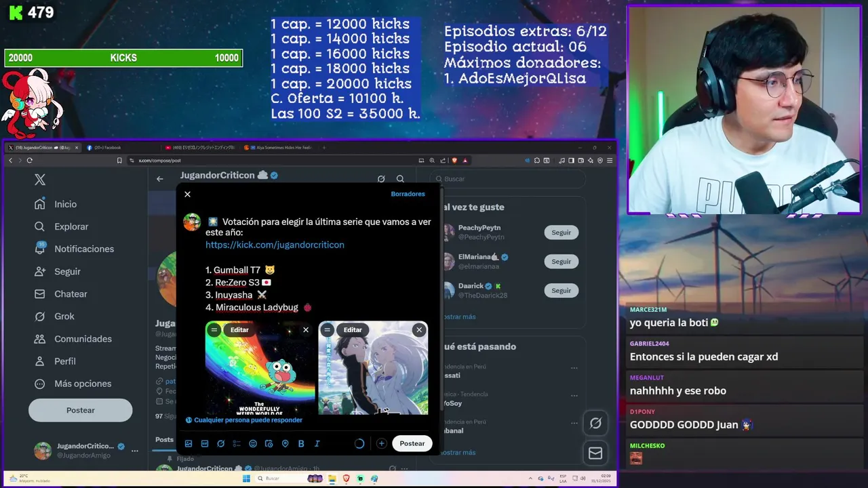Open the browser hamburger menu

(x=610, y=161)
